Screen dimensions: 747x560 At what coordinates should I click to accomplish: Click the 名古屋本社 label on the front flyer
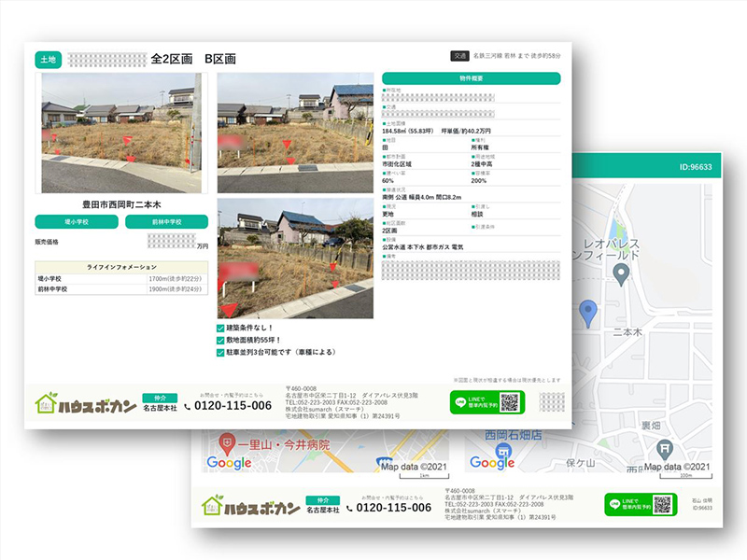160,408
